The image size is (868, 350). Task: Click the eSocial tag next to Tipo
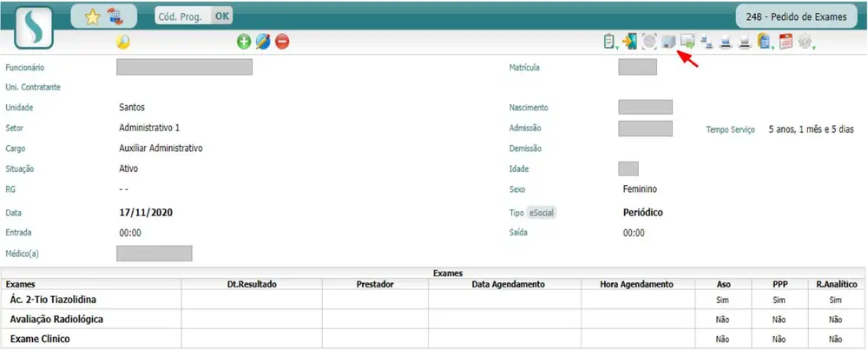tap(542, 213)
